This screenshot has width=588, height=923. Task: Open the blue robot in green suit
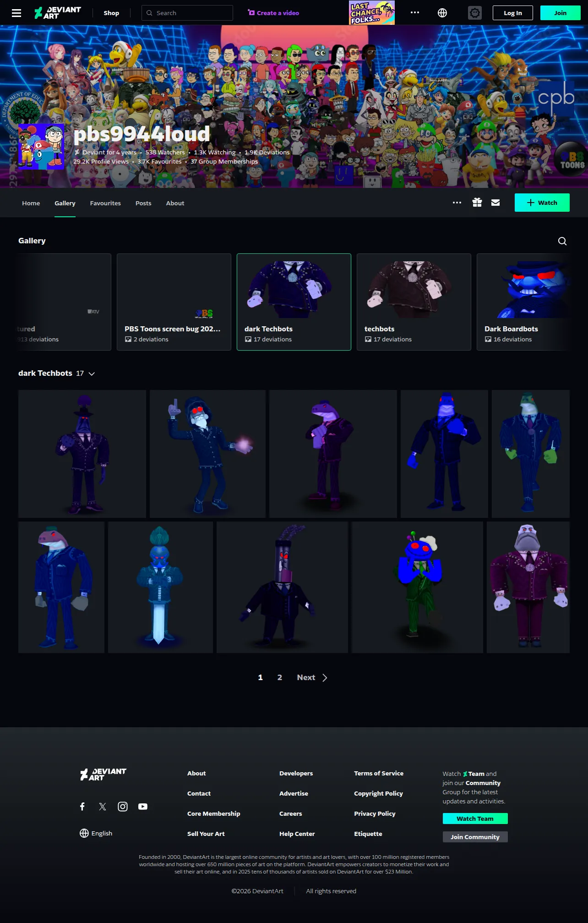[x=417, y=587]
